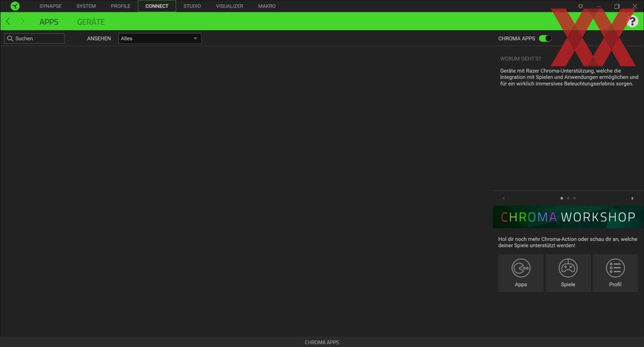
Task: Minimize the Synapse window
Action: click(599, 6)
